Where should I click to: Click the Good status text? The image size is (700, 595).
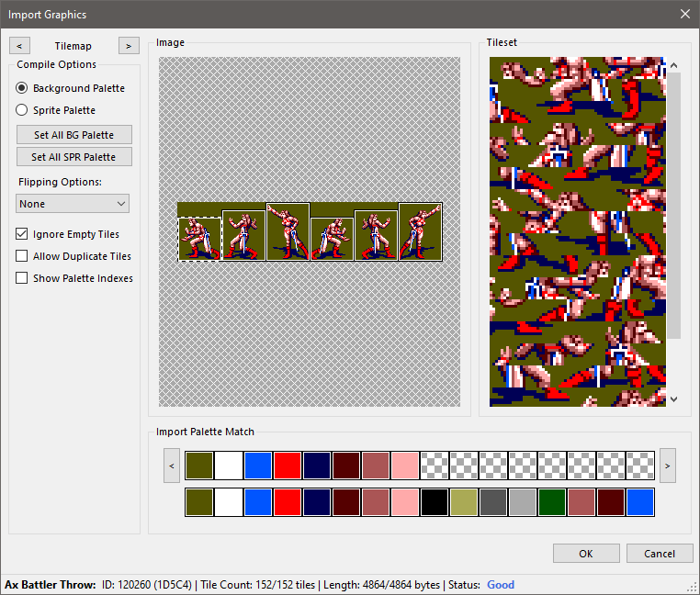tap(501, 585)
